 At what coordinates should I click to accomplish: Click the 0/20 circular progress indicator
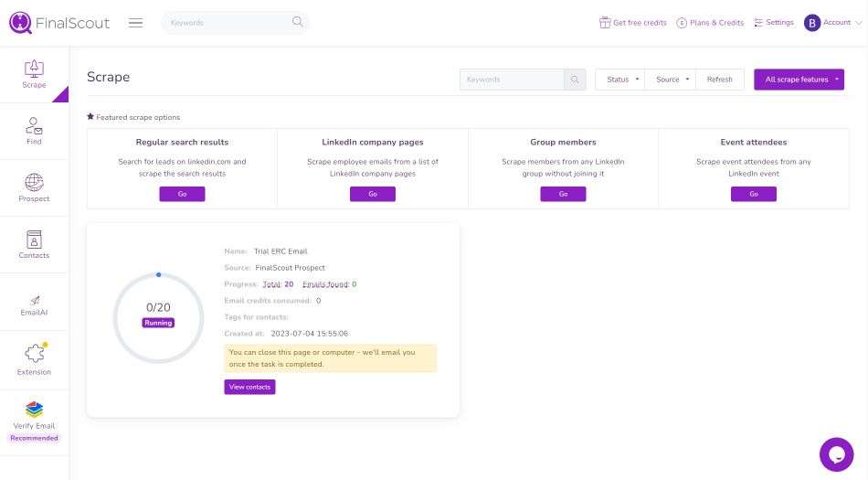[158, 317]
